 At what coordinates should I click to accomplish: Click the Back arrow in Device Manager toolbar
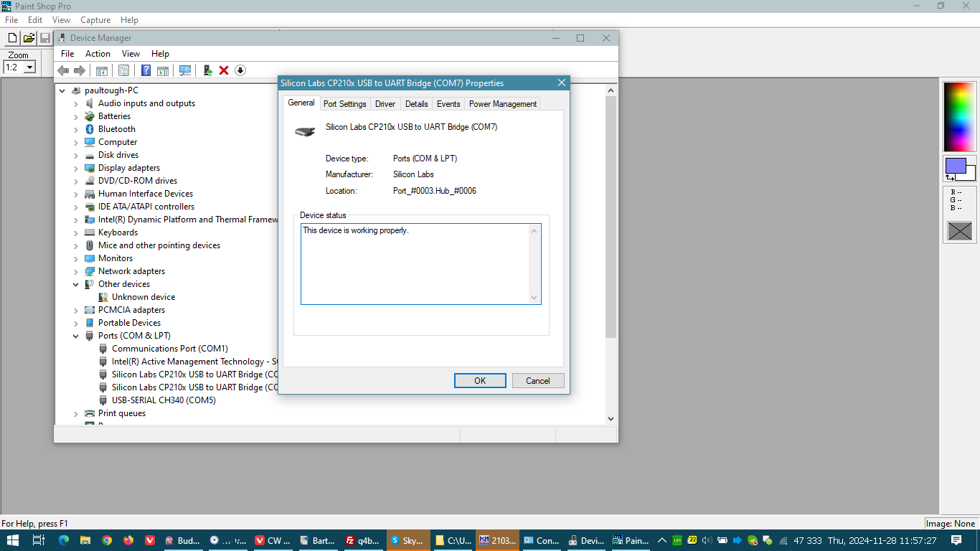click(x=63, y=70)
